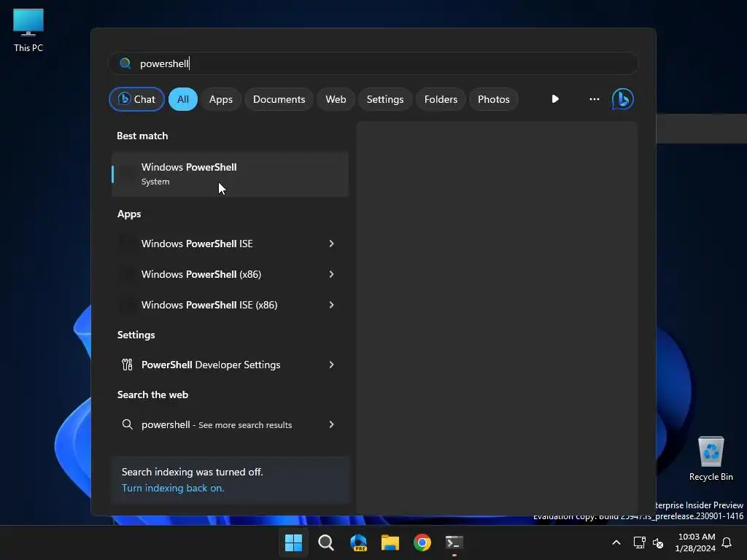Open File Explorer from taskbar
The height and width of the screenshot is (560, 747).
pos(390,542)
